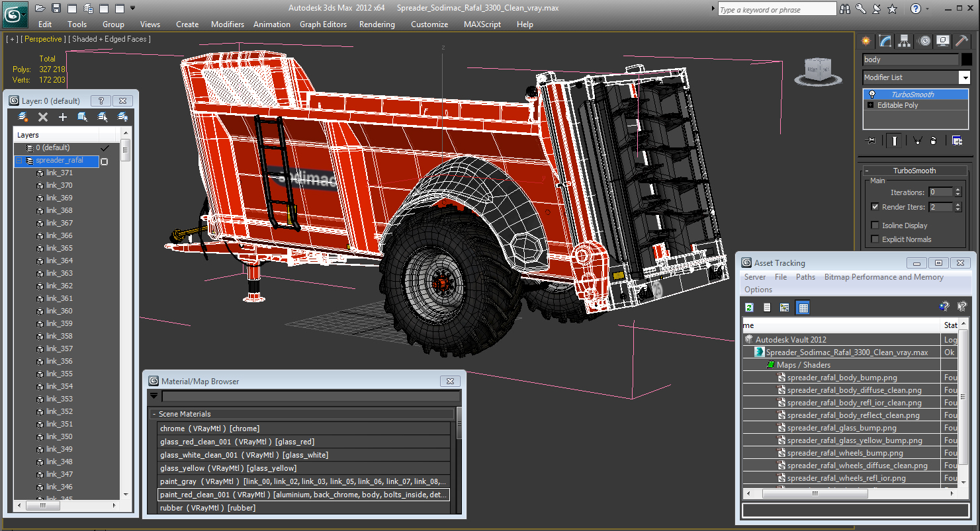Select link_371 in layer list
Image resolution: width=980 pixels, height=531 pixels.
pyautogui.click(x=59, y=173)
